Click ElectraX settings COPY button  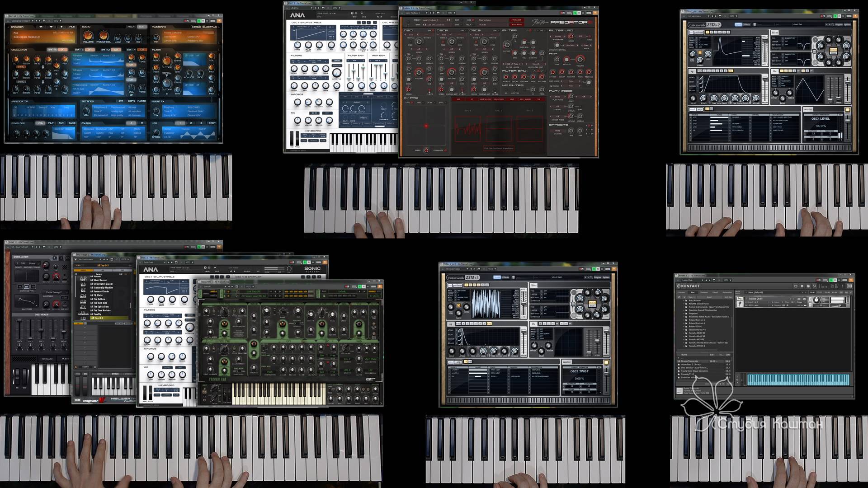point(131,101)
